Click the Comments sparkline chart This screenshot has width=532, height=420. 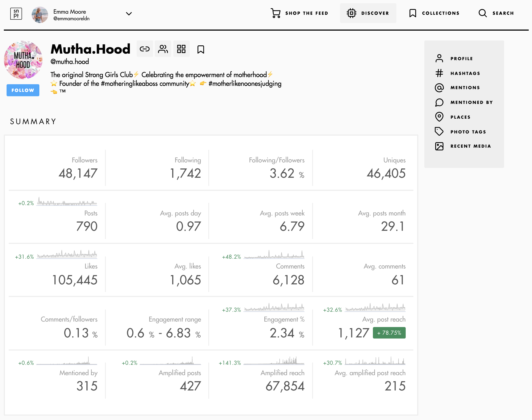point(274,254)
